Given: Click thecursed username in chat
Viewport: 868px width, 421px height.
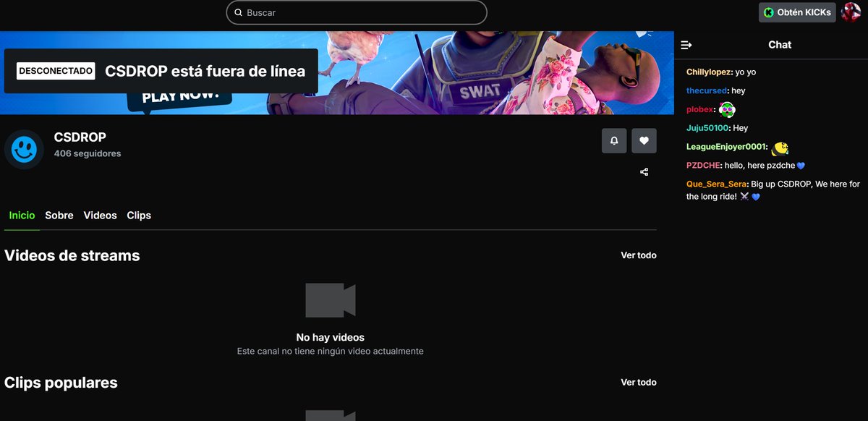Looking at the screenshot, I should (x=707, y=91).
